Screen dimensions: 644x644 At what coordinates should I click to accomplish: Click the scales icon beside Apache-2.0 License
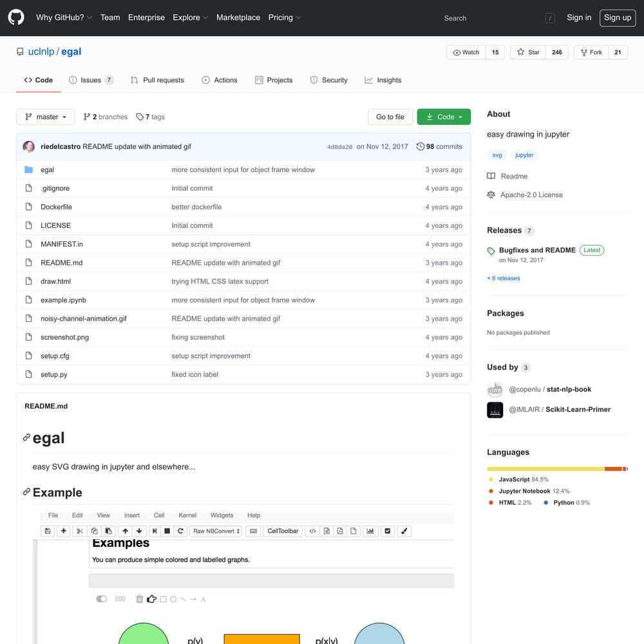[x=491, y=194]
